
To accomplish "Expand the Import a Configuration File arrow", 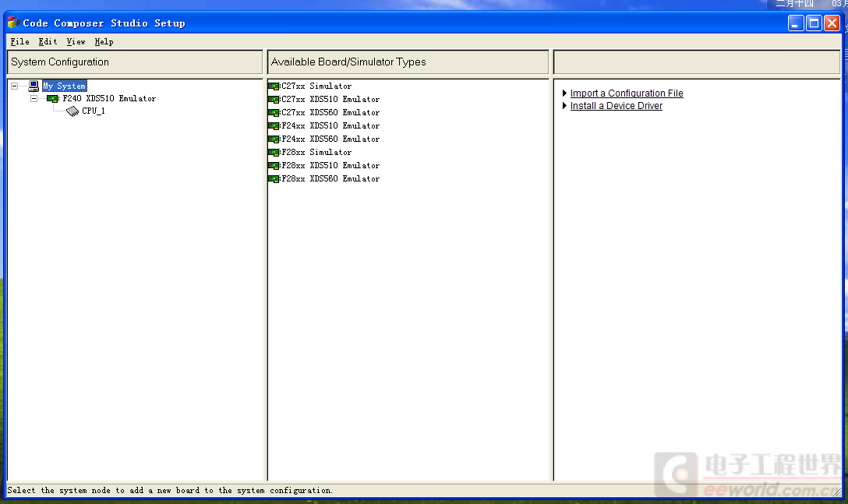I will point(564,93).
